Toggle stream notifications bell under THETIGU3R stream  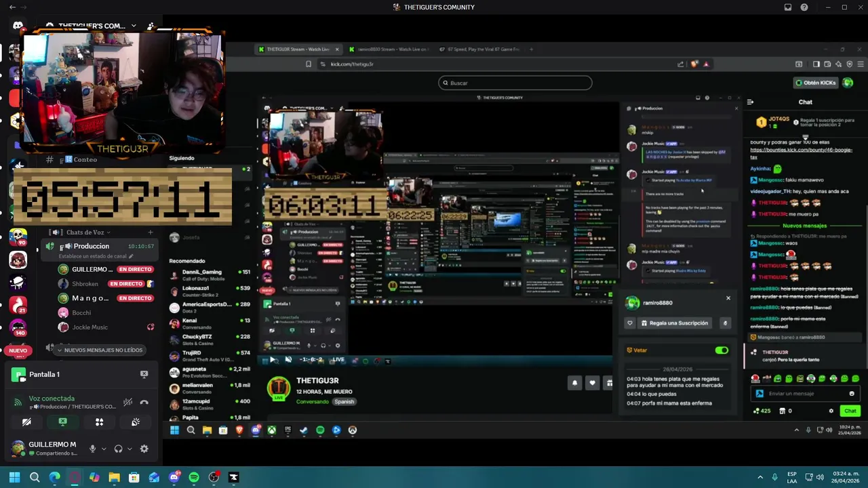(x=574, y=383)
